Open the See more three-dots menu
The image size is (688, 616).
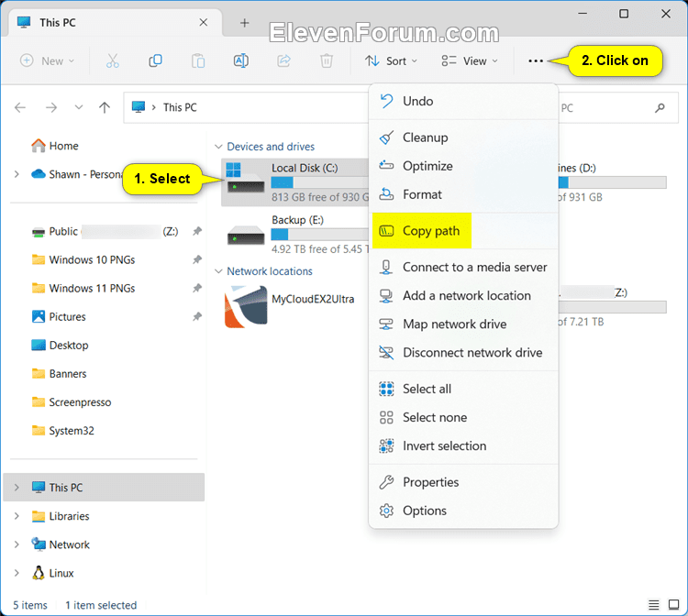pyautogui.click(x=536, y=60)
